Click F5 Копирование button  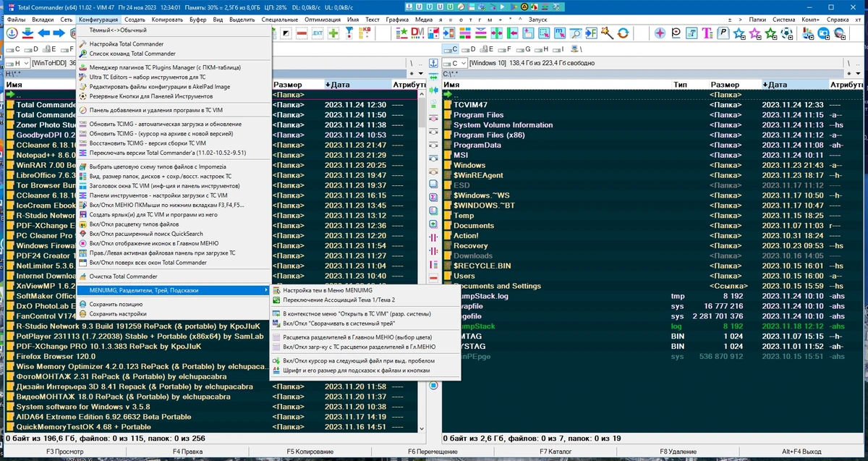(x=310, y=452)
